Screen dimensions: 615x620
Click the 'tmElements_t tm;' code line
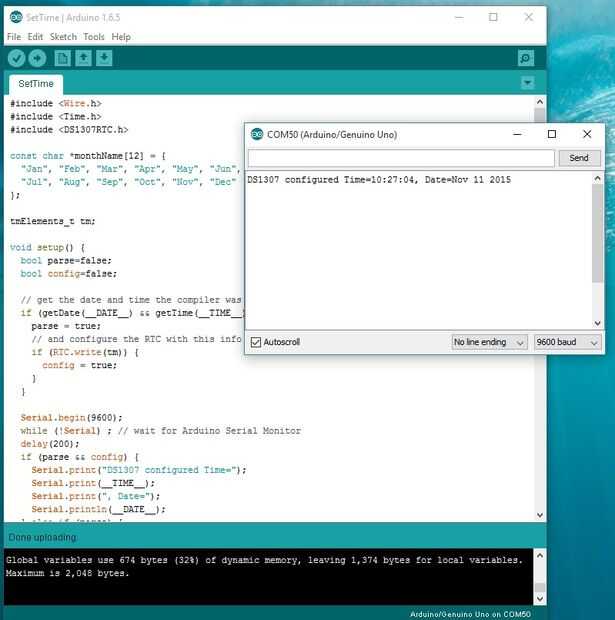coord(53,221)
